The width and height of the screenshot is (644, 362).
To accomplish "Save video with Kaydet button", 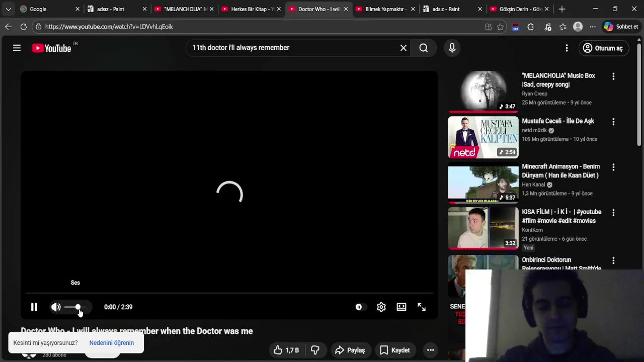I will (395, 350).
